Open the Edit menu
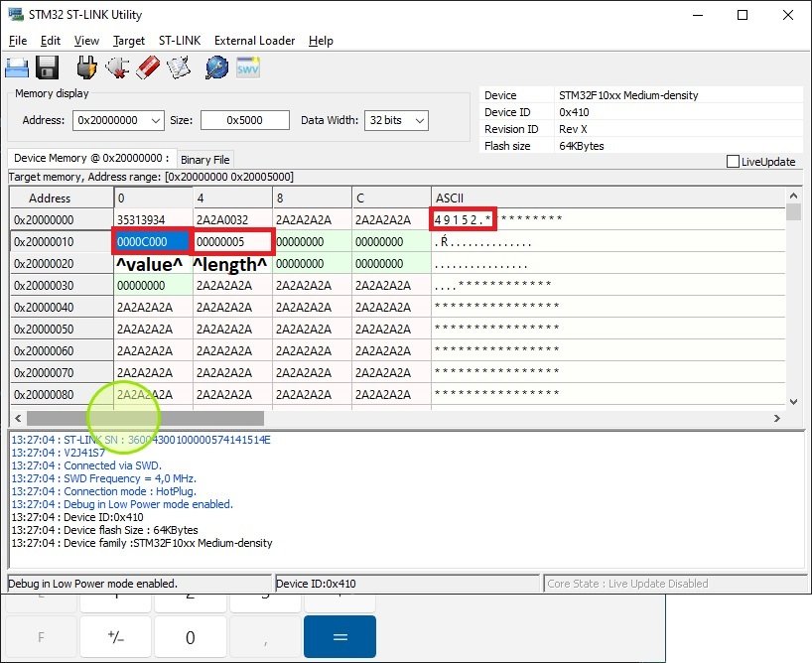This screenshot has width=812, height=663. click(51, 41)
